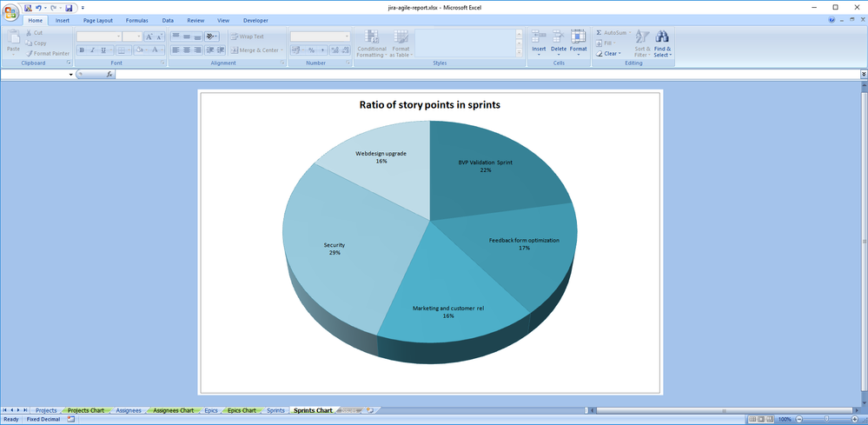This screenshot has width=868, height=425.
Task: Switch to the Epics Chart sheet
Action: [x=242, y=410]
